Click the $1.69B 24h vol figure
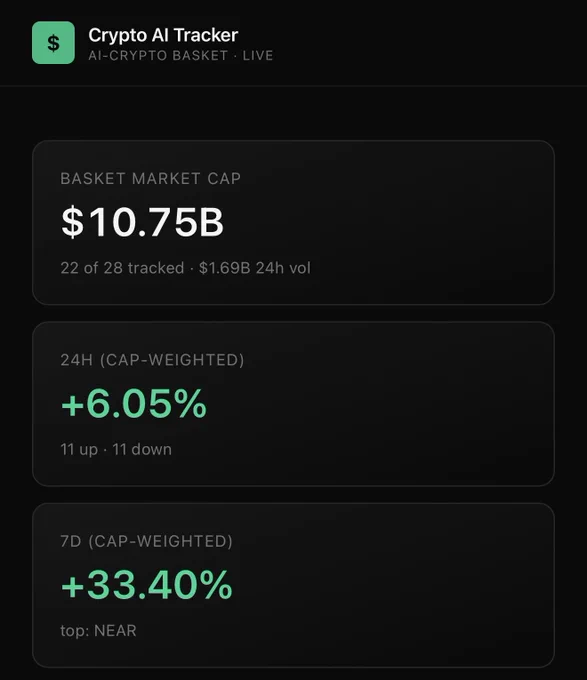 click(254, 268)
